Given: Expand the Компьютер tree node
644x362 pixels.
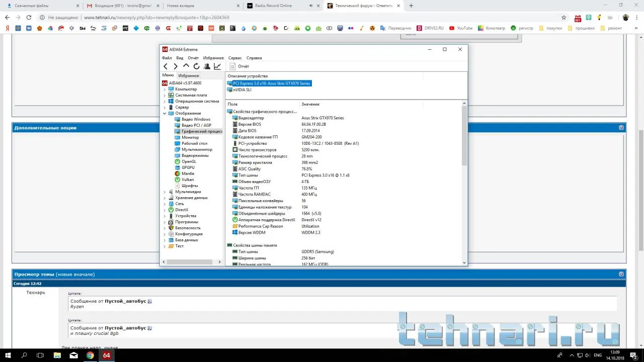Looking at the screenshot, I should pyautogui.click(x=165, y=89).
